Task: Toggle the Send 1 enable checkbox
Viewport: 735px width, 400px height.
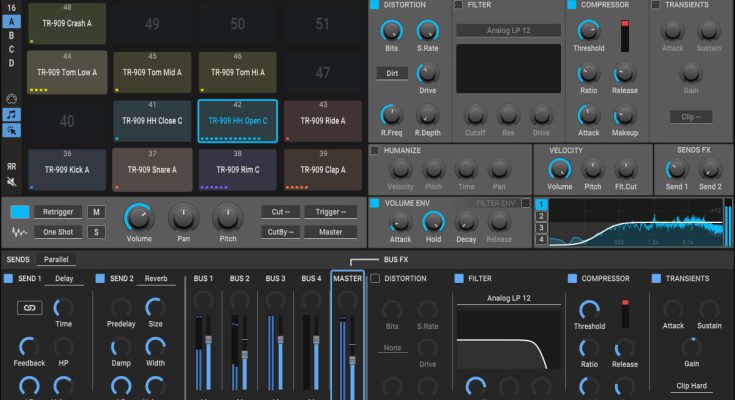Action: 8,278
